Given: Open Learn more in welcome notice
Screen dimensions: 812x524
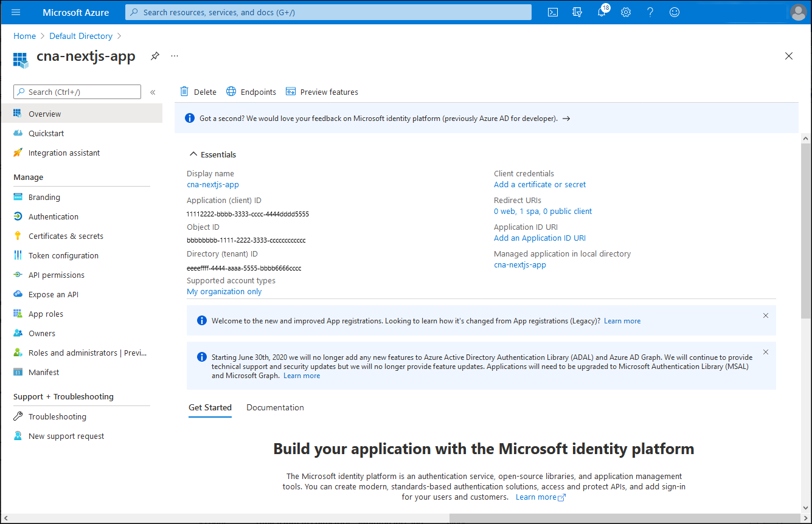Looking at the screenshot, I should tap(622, 320).
